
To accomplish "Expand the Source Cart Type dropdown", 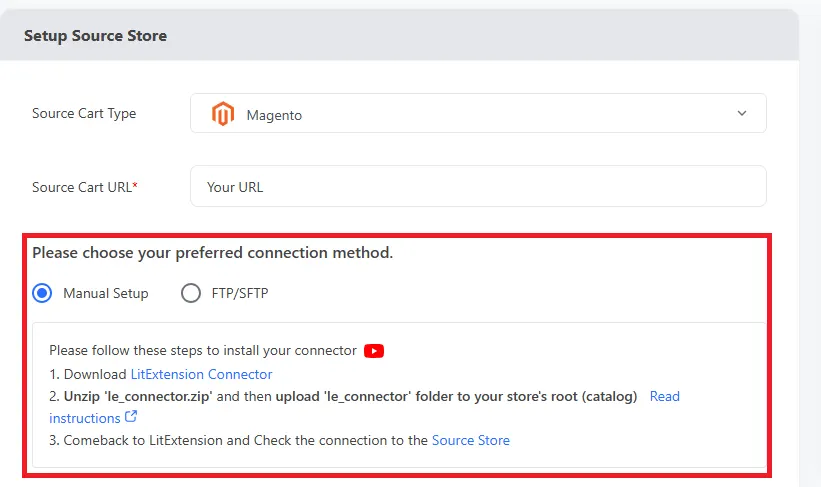I will 478,113.
